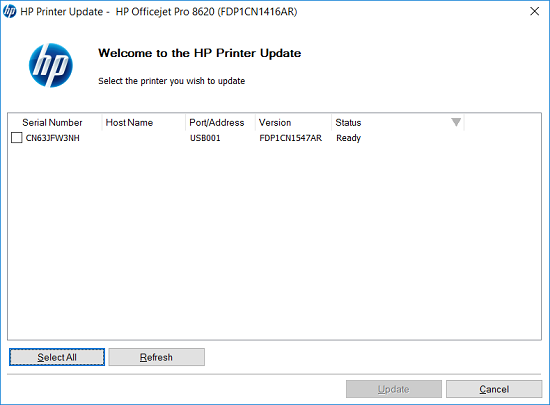Click the window title bar text
The height and width of the screenshot is (405, 550).
159,12
